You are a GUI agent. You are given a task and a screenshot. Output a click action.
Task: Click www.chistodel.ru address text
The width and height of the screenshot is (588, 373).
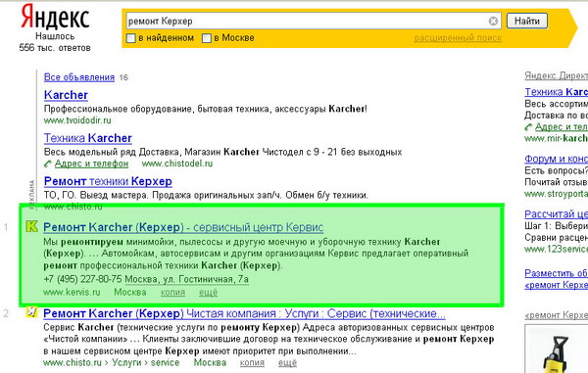(177, 163)
